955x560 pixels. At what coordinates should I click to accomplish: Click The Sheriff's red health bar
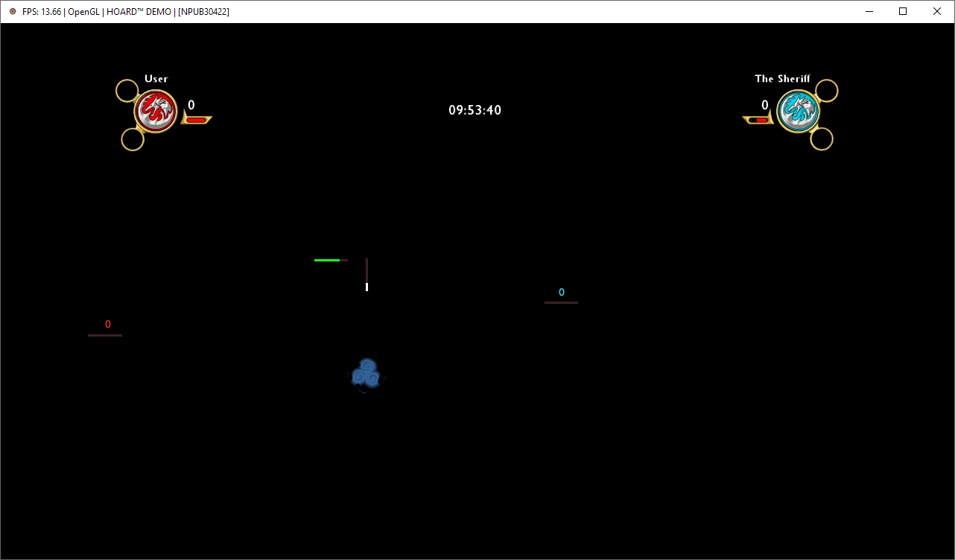(760, 120)
